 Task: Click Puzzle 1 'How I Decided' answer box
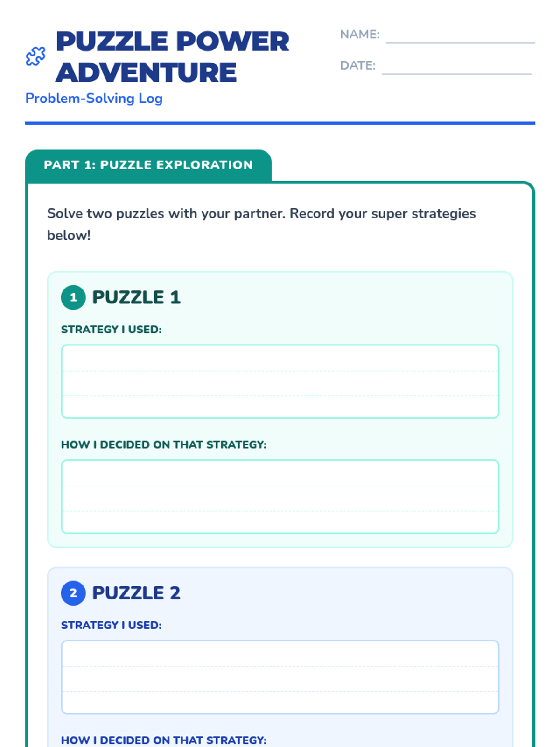[280, 496]
